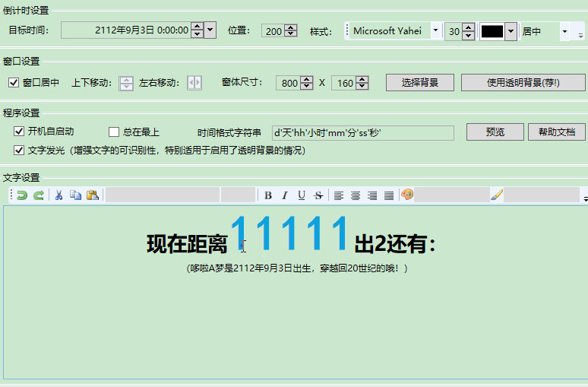Click the 左右移动 spinner control
The height and width of the screenshot is (387, 588).
tap(194, 83)
